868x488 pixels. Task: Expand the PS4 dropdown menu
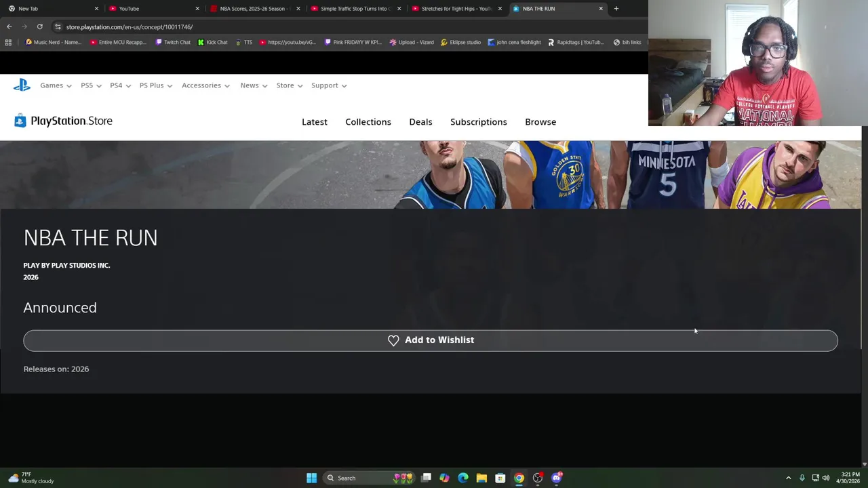[x=121, y=85]
